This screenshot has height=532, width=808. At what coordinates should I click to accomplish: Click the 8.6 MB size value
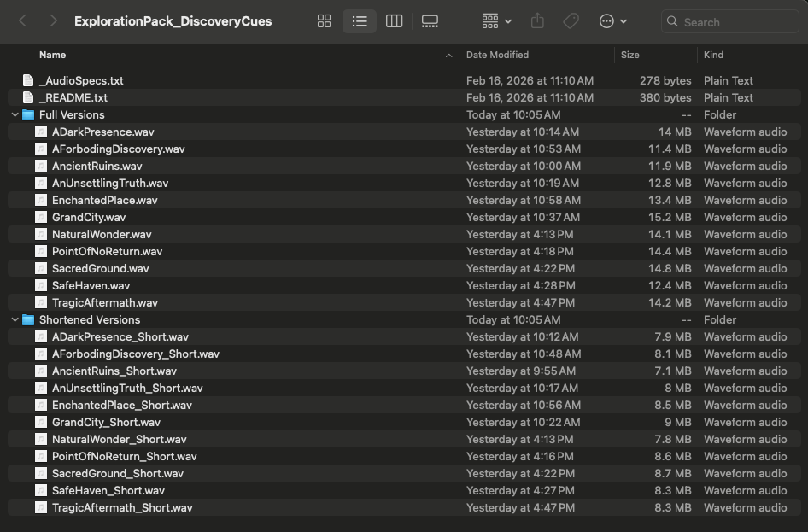pos(672,456)
